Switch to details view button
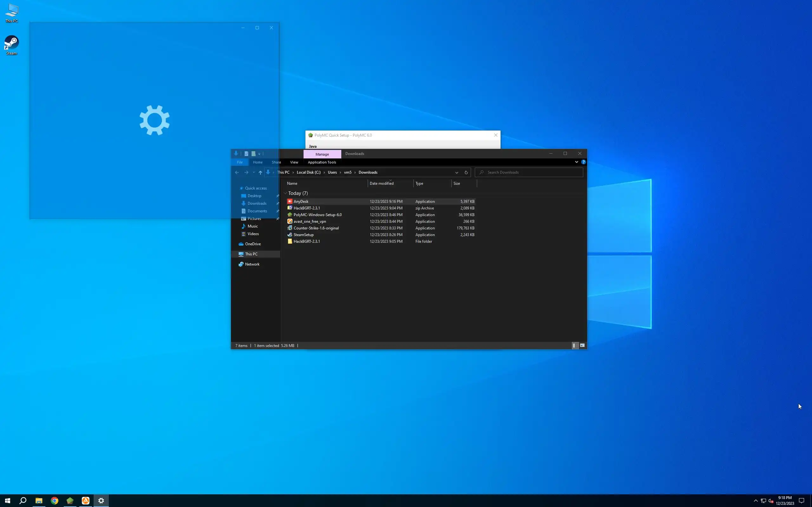This screenshot has width=812, height=507. pos(574,345)
